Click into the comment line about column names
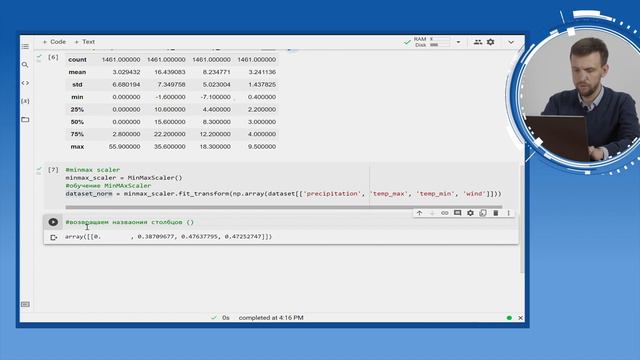 coord(129,222)
